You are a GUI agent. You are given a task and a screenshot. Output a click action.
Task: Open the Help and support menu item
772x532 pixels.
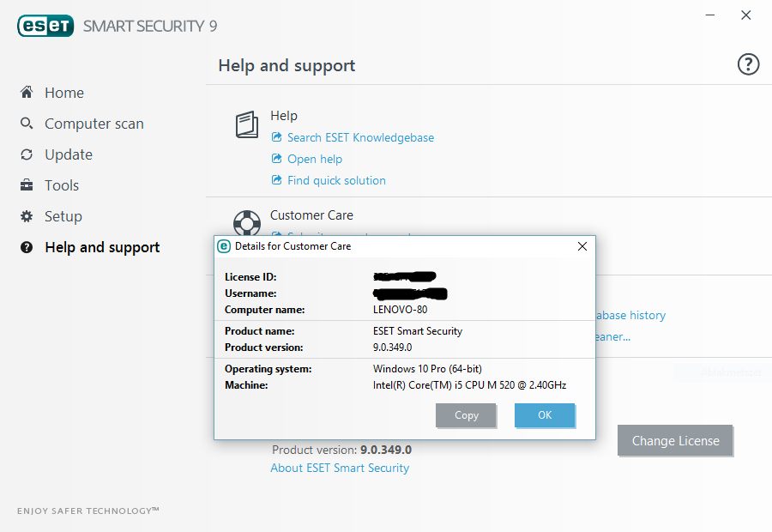pyautogui.click(x=102, y=247)
